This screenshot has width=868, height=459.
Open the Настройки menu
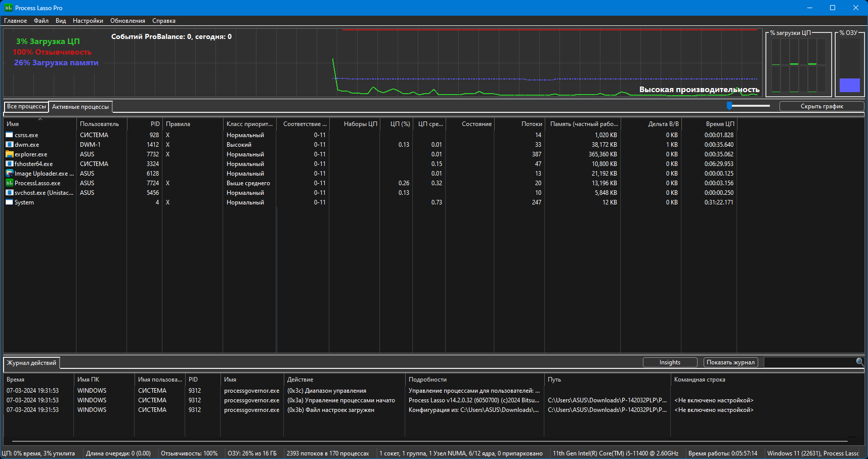(88, 21)
